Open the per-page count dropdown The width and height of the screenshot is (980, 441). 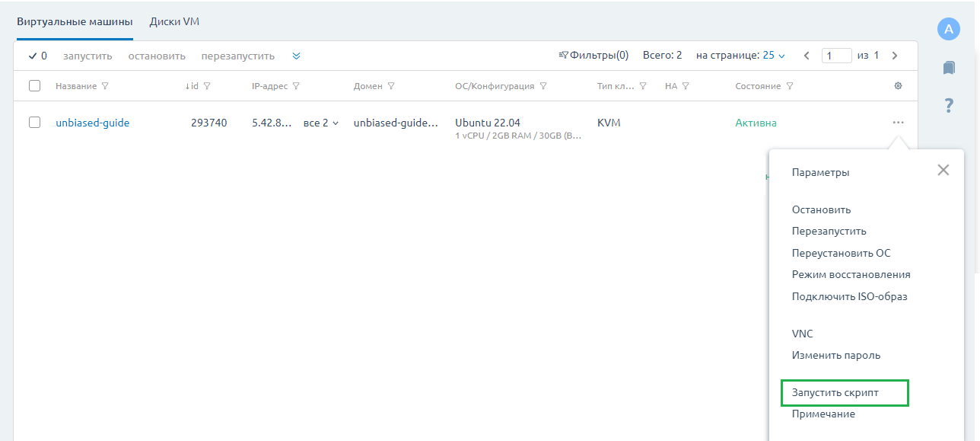point(774,56)
